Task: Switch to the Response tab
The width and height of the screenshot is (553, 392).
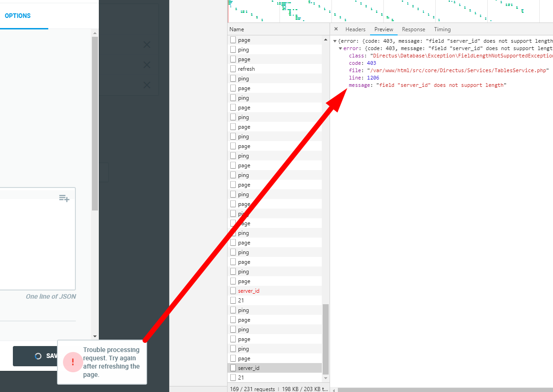Action: coord(413,29)
